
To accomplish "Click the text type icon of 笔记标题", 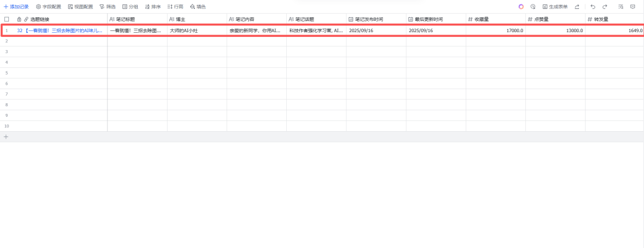I will point(112,19).
